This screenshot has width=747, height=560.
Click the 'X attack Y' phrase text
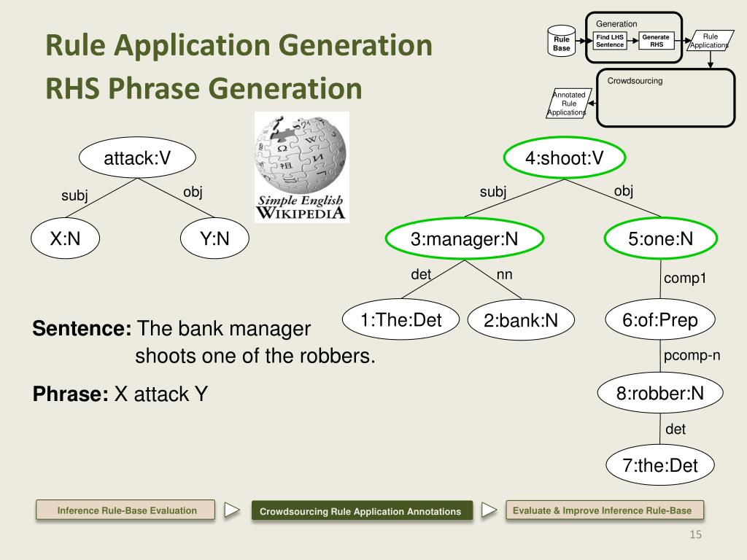pos(161,394)
